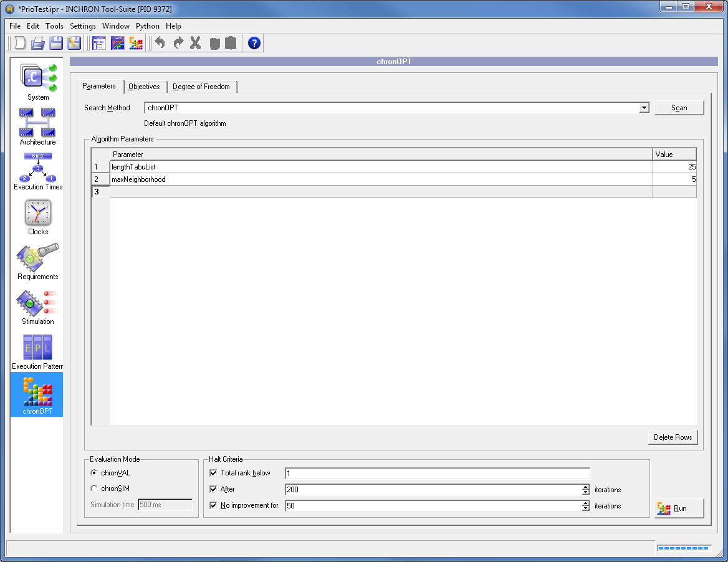Click the progress bar in status bar

pyautogui.click(x=684, y=548)
